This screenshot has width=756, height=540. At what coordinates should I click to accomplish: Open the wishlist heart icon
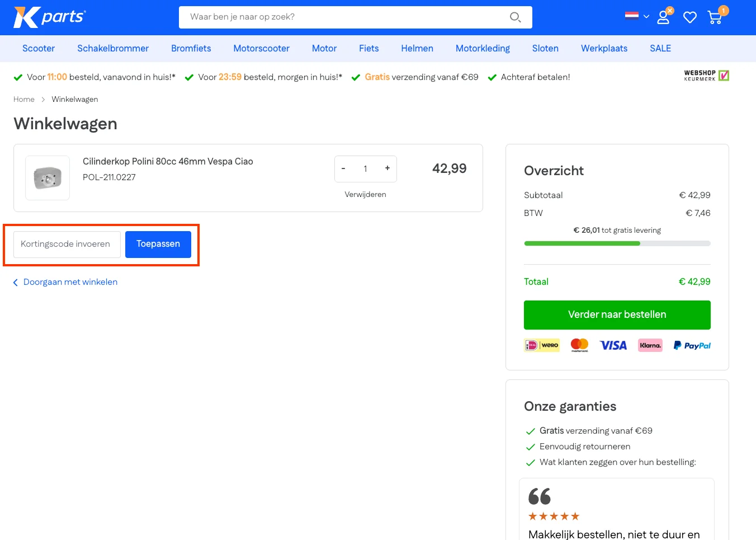[x=690, y=17]
